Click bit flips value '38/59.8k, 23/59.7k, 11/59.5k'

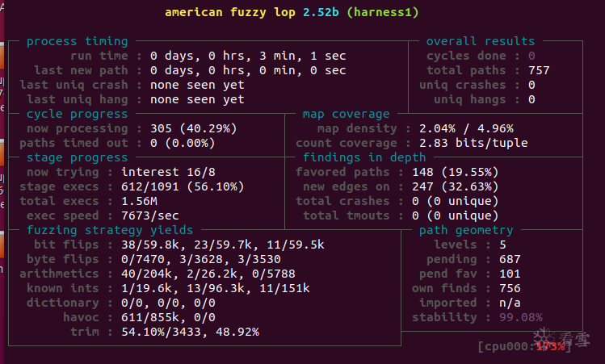(223, 245)
